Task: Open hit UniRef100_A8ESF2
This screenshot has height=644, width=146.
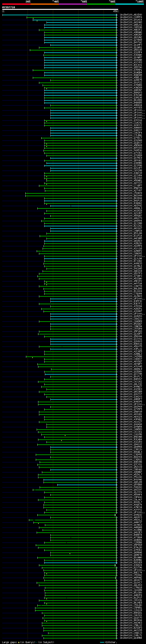Action: (131, 30)
